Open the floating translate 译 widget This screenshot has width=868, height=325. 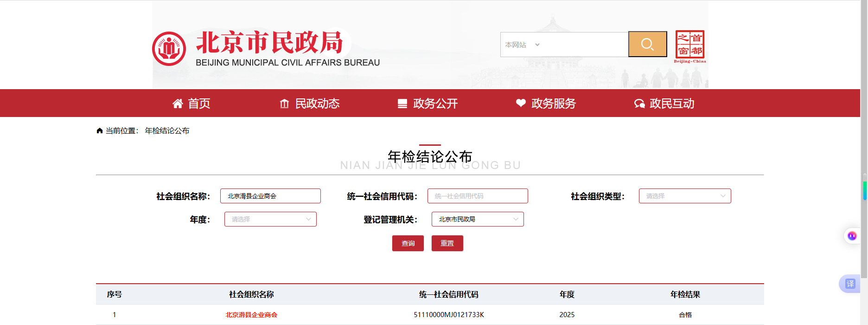tap(850, 284)
